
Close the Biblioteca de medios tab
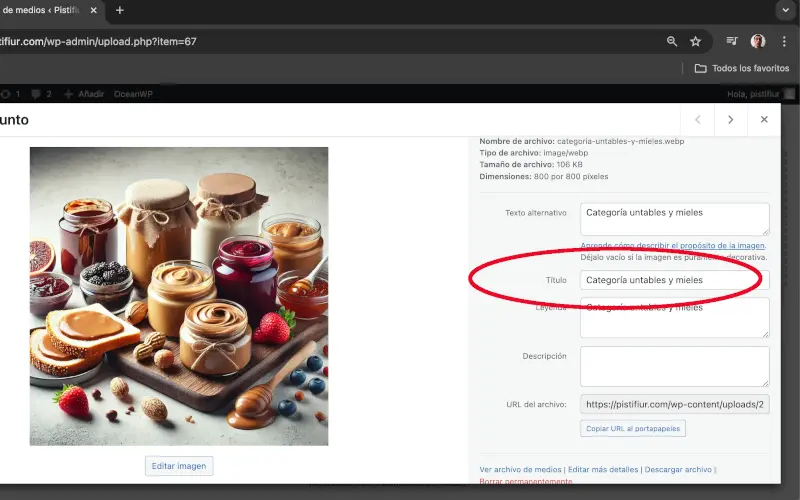[92, 10]
